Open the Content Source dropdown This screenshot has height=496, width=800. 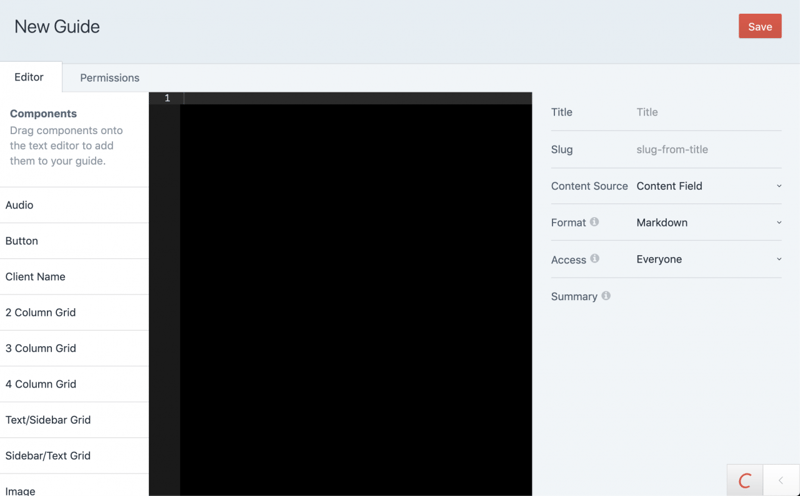(708, 186)
